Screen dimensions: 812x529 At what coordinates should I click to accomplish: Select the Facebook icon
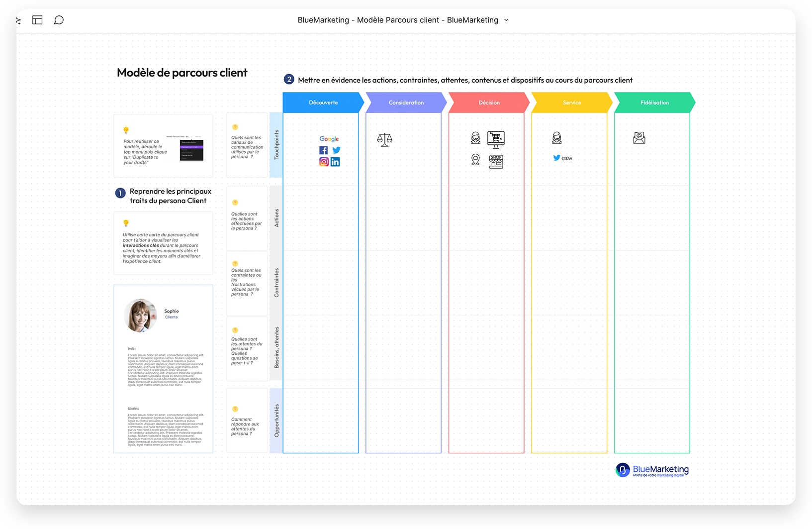pos(323,150)
